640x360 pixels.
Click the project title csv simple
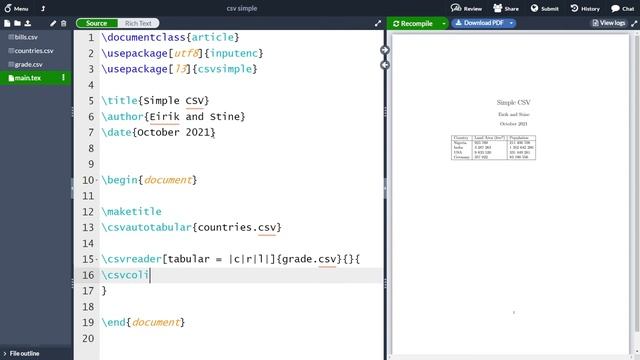[242, 8]
